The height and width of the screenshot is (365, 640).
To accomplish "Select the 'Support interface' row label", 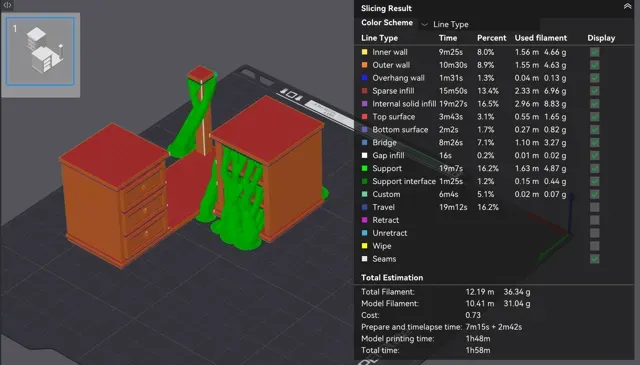I will click(404, 181).
